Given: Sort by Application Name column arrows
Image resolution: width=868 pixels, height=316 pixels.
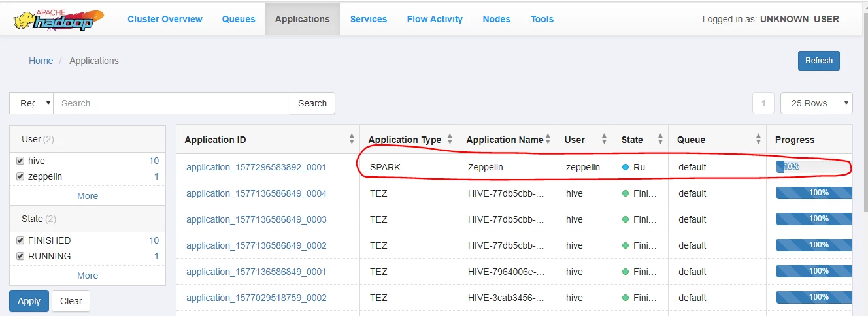Looking at the screenshot, I should coord(548,139).
